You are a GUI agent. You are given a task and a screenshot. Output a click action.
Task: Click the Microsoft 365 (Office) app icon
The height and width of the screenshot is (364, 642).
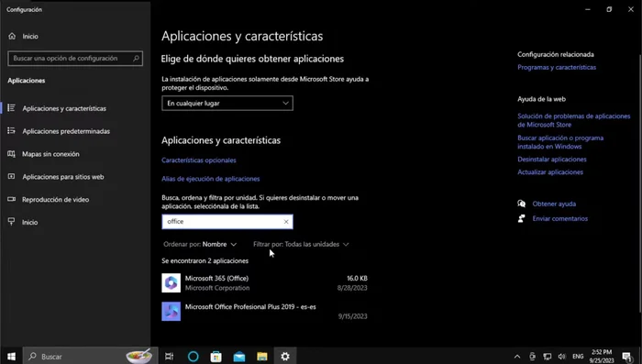[172, 283]
